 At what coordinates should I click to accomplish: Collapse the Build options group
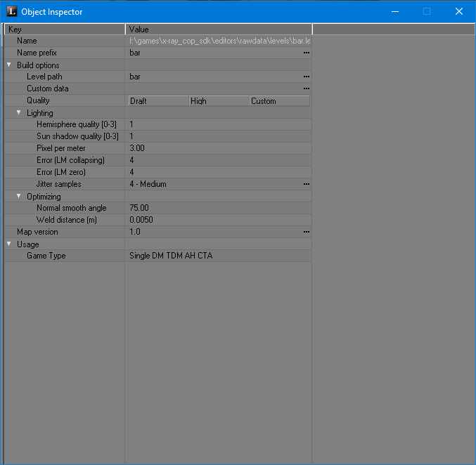[9, 65]
